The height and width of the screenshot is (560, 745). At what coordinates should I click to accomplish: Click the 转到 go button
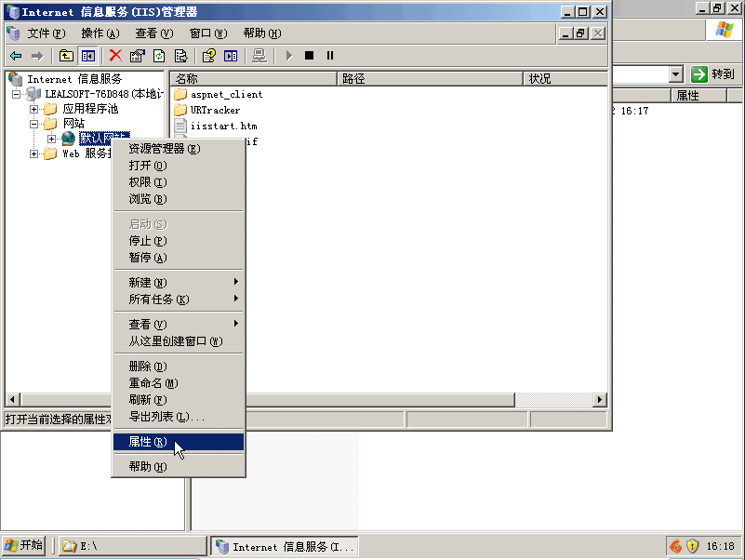[713, 74]
